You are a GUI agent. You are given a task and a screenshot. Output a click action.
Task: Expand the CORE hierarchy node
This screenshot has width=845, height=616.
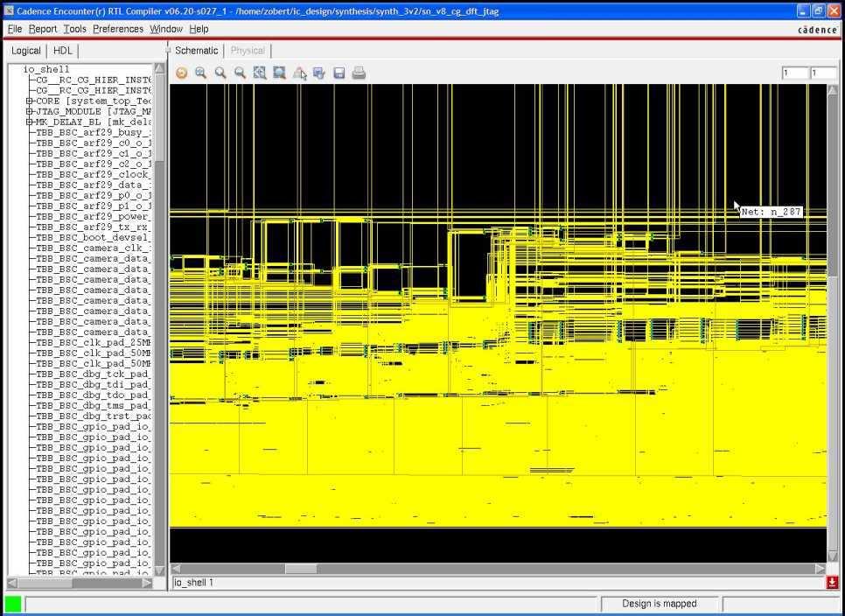[30, 101]
